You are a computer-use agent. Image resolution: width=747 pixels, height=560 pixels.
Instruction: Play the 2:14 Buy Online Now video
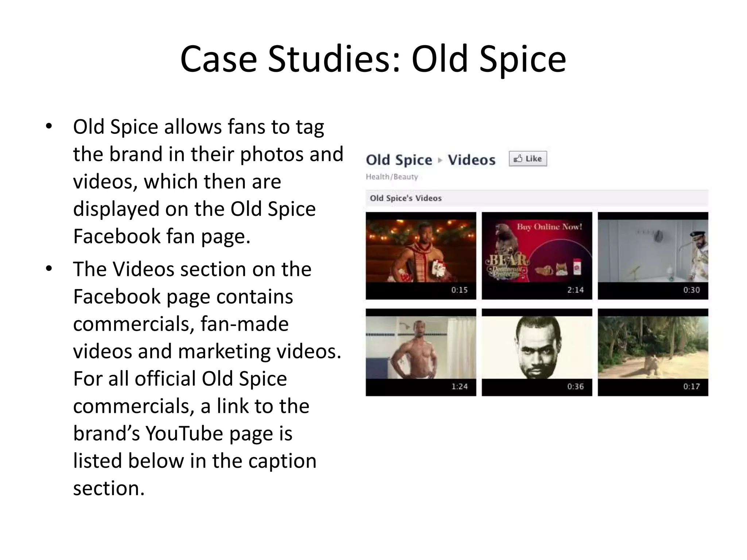[x=537, y=256]
